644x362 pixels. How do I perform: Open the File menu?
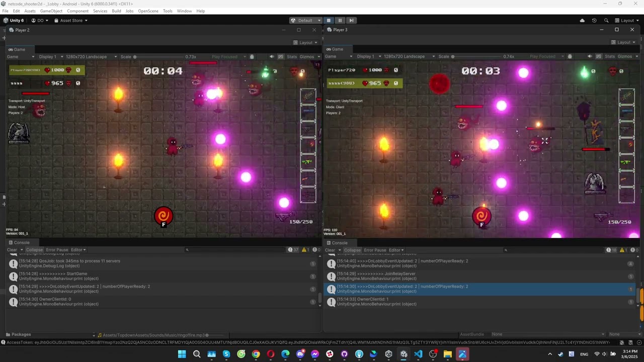[5, 11]
